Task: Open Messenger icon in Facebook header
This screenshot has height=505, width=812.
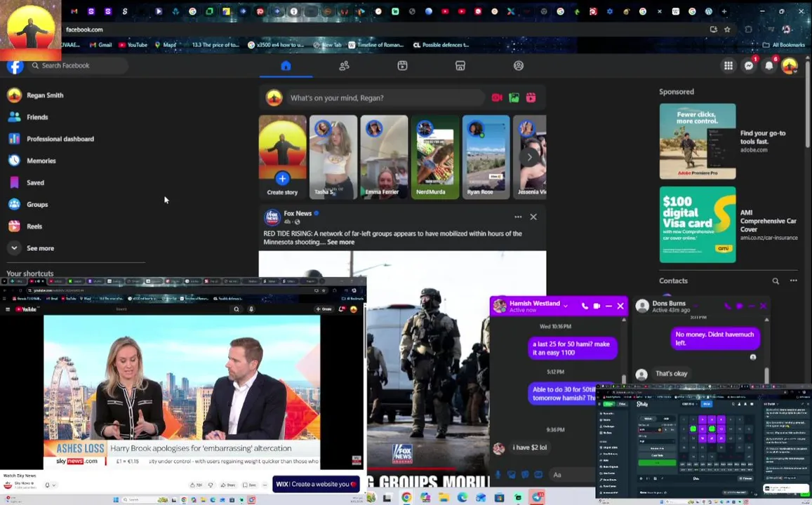Action: point(749,66)
